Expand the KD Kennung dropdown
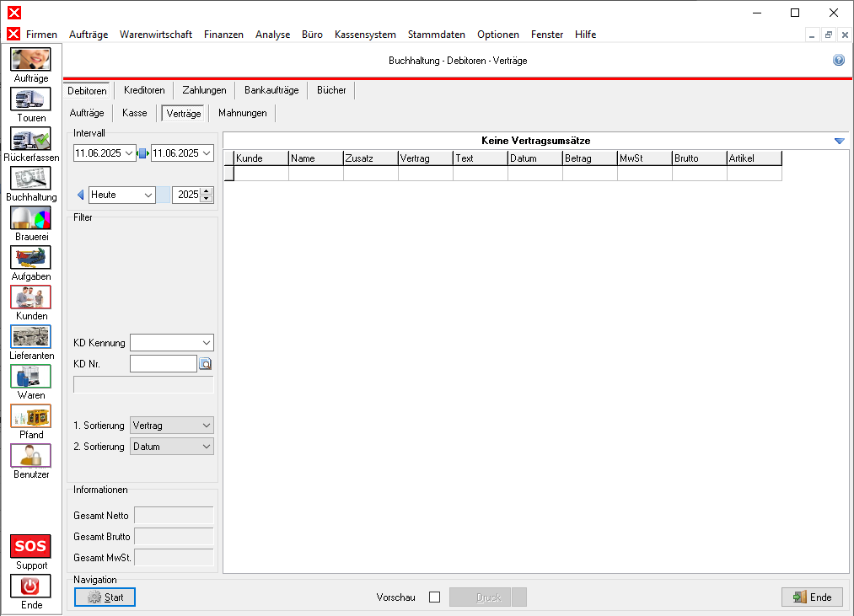 (207, 343)
